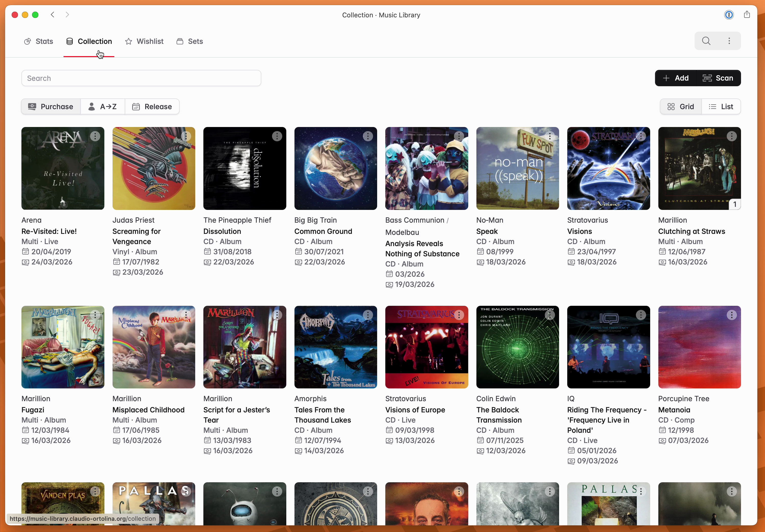765x532 pixels.
Task: Click the Vinyl · Album label under Judas Priest
Action: tap(135, 252)
